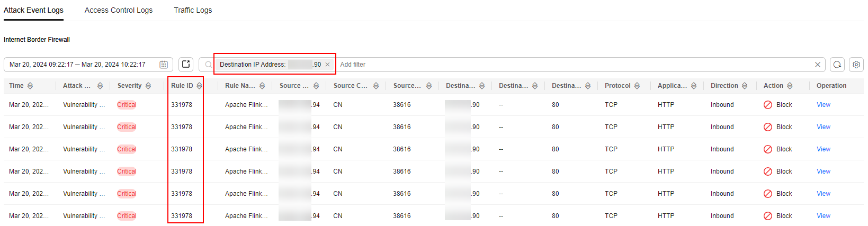Open the calendar date range picker icon
Screen dimensions: 868x226
[x=164, y=65]
